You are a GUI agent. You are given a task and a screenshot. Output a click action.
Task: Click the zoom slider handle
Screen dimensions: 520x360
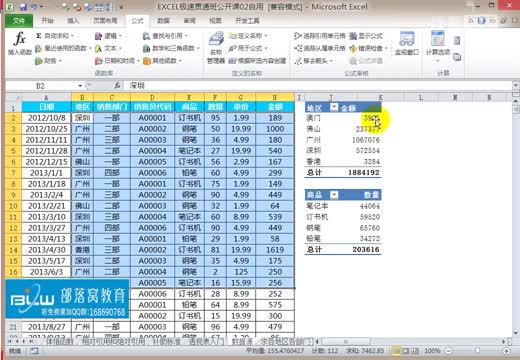click(x=478, y=350)
